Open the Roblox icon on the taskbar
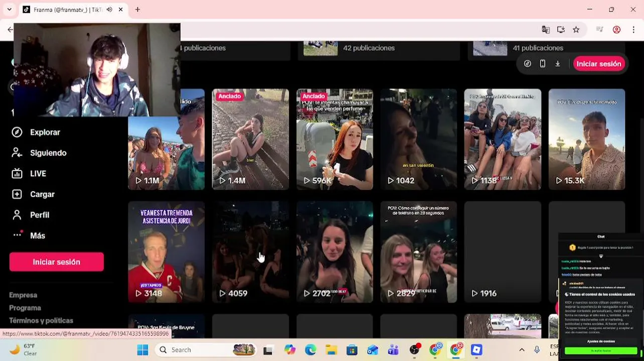 (x=476, y=349)
